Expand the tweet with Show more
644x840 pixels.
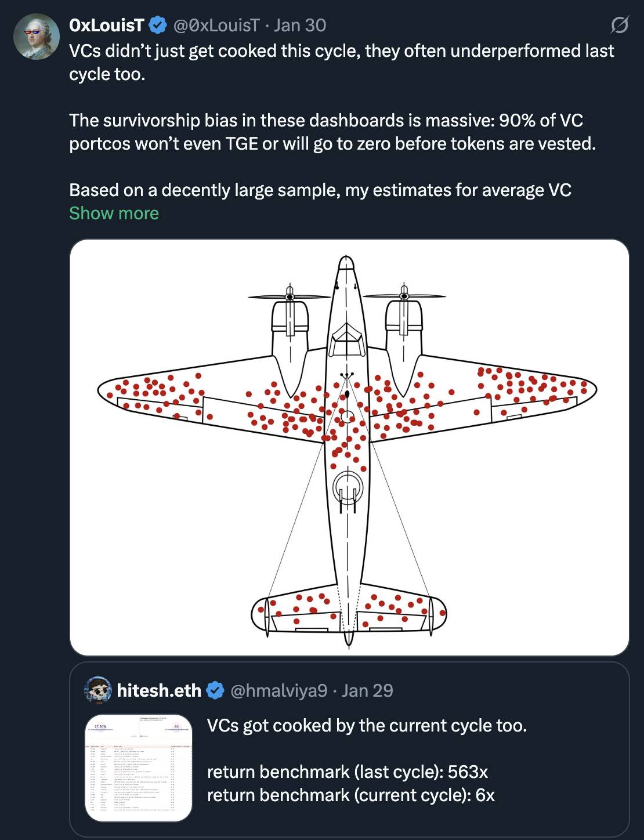pos(114,213)
